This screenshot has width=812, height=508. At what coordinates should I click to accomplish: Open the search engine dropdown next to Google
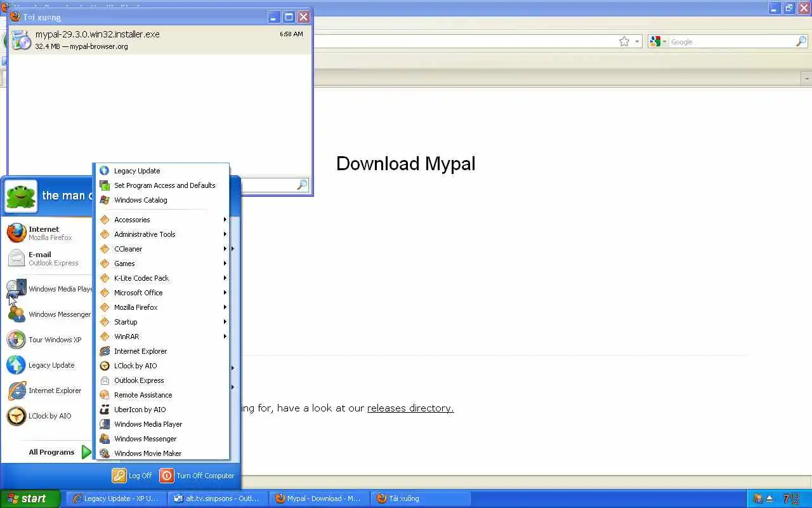coord(665,42)
